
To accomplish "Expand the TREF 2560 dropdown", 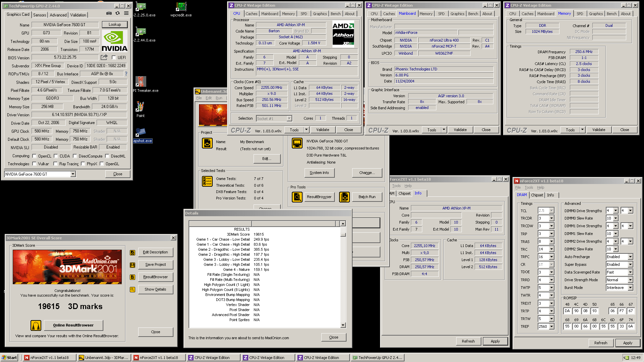I will tap(551, 326).
